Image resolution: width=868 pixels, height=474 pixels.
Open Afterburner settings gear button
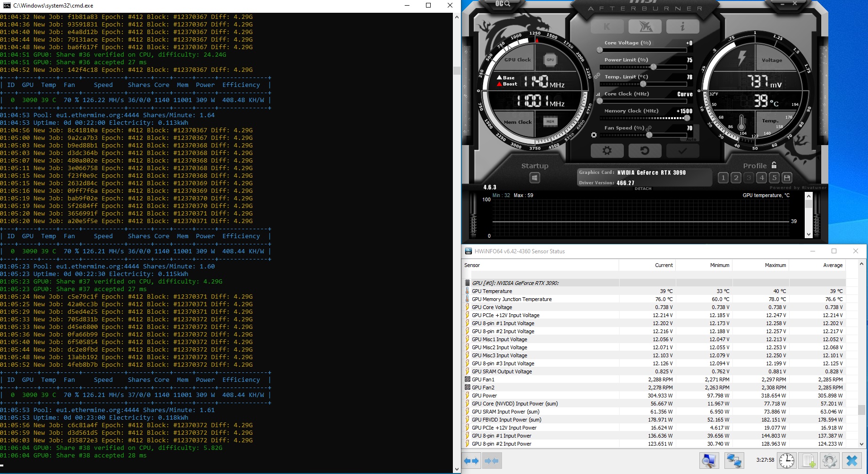tap(607, 151)
